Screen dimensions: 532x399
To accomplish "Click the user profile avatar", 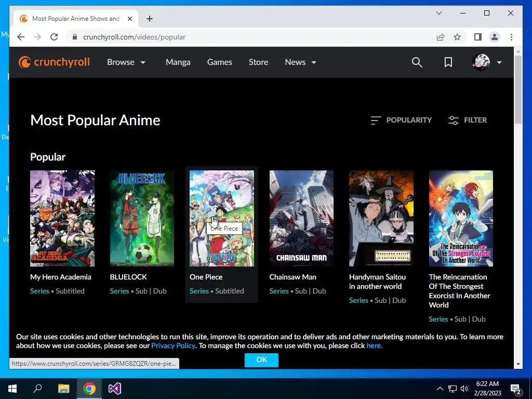I will tap(481, 62).
